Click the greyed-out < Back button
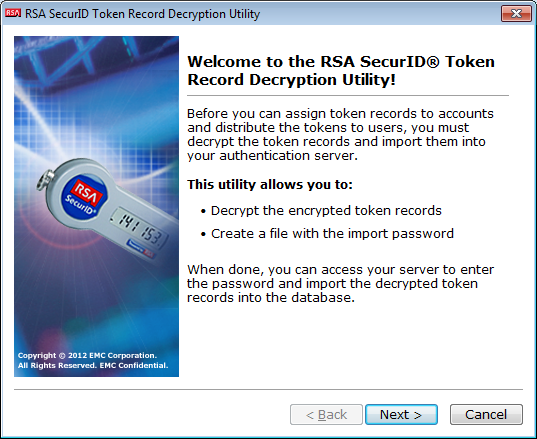 tap(326, 415)
